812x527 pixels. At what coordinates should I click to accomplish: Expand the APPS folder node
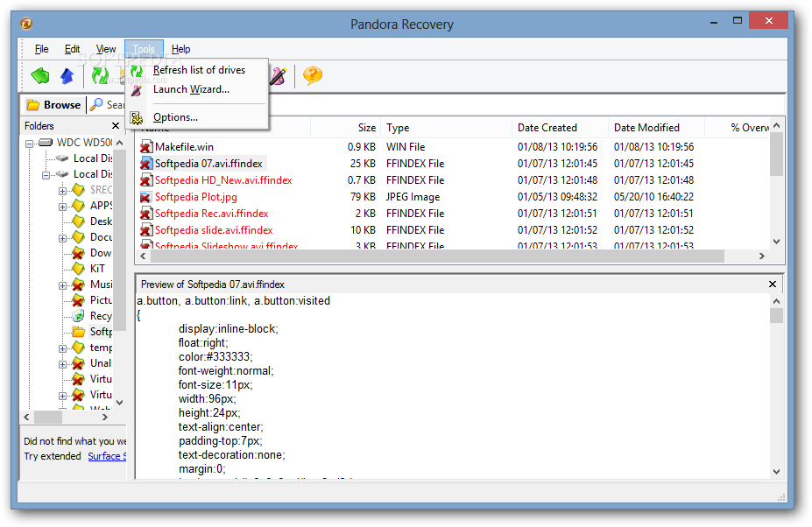coord(62,207)
